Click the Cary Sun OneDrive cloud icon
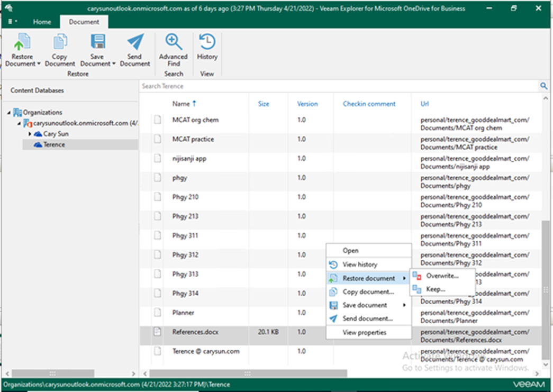 click(38, 134)
